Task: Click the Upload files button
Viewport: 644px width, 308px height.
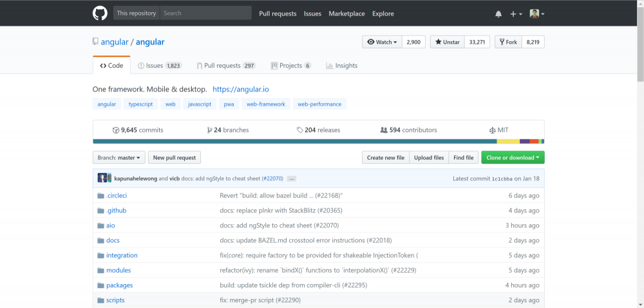Action: tap(429, 158)
